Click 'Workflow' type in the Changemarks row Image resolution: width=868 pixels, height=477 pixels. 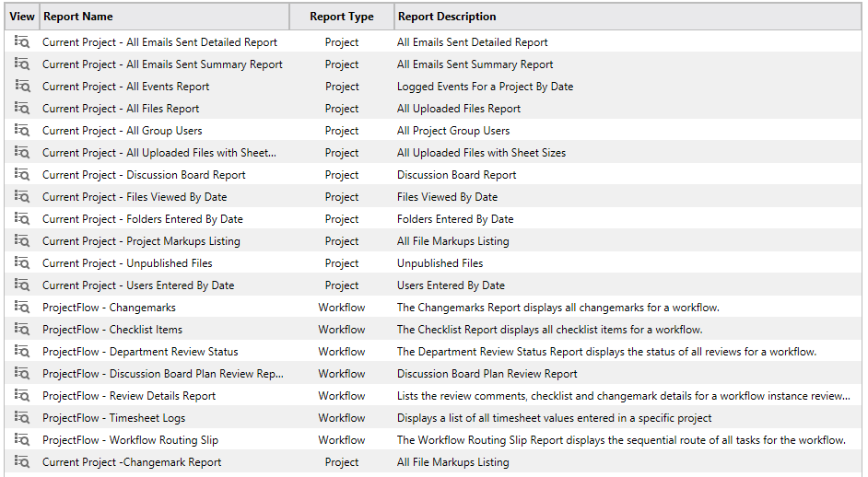342,308
